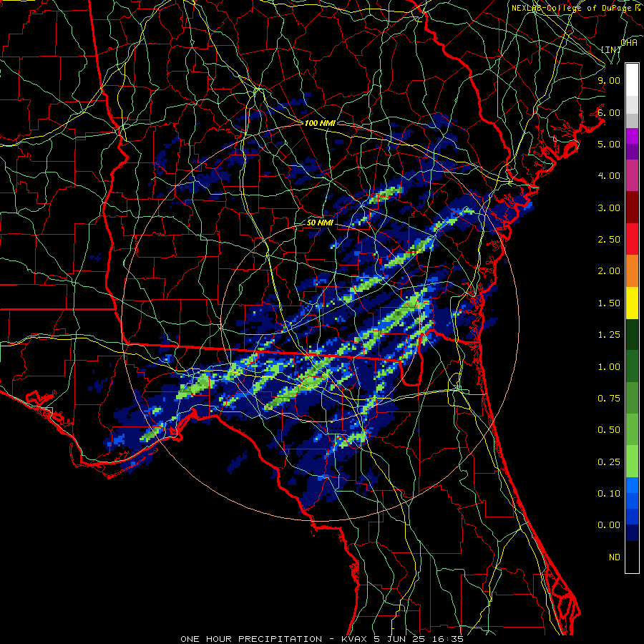Click the 6.00 legend value
644x644 pixels.
[x=609, y=112]
